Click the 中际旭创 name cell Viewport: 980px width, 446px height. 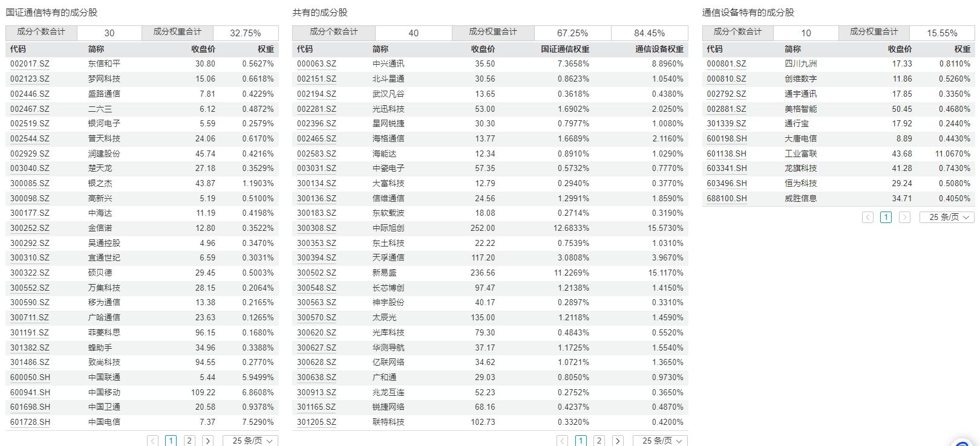tap(388, 228)
